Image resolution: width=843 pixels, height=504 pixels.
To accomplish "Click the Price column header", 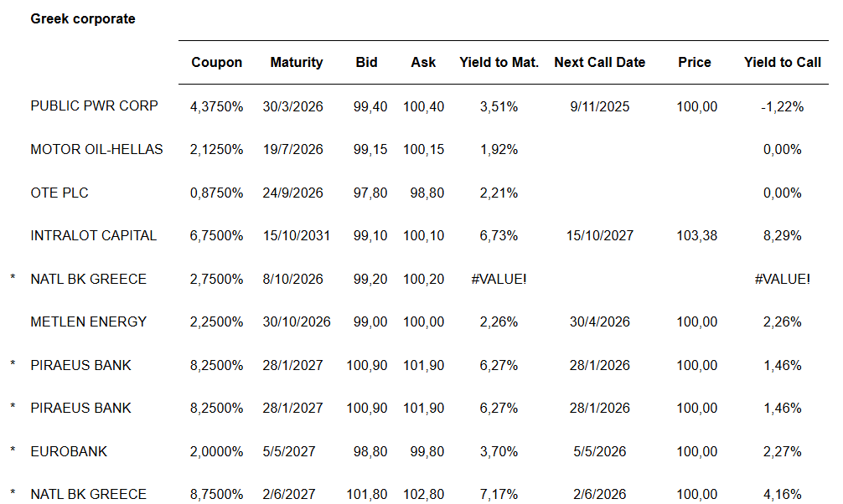I will (x=695, y=62).
